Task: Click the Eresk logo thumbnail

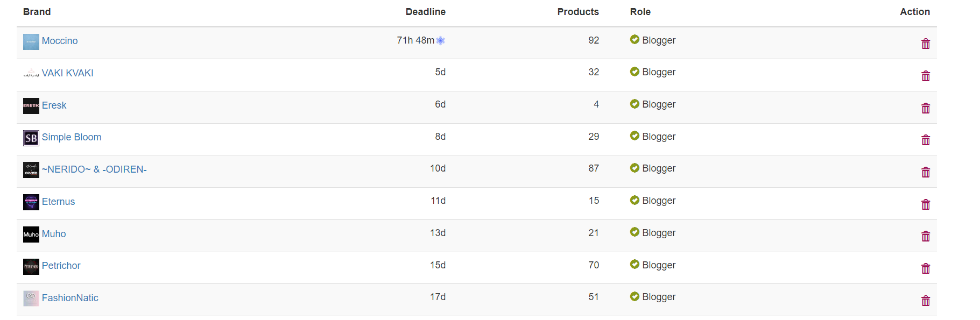Action: (31, 106)
